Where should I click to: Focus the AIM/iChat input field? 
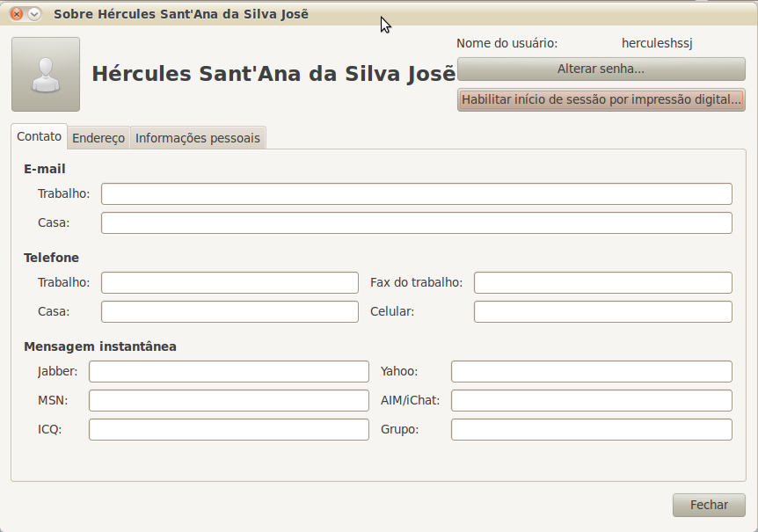pos(592,401)
